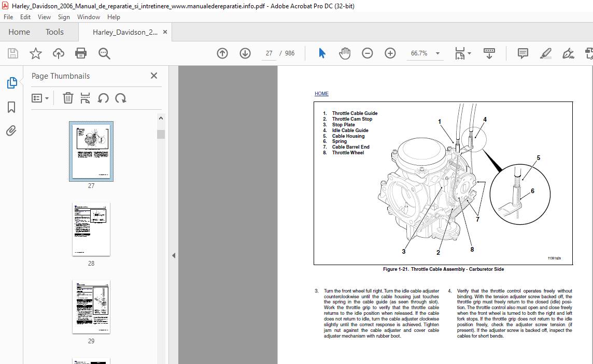Open the Fill & Sign tool
This screenshot has height=364, width=593.
coord(568,53)
